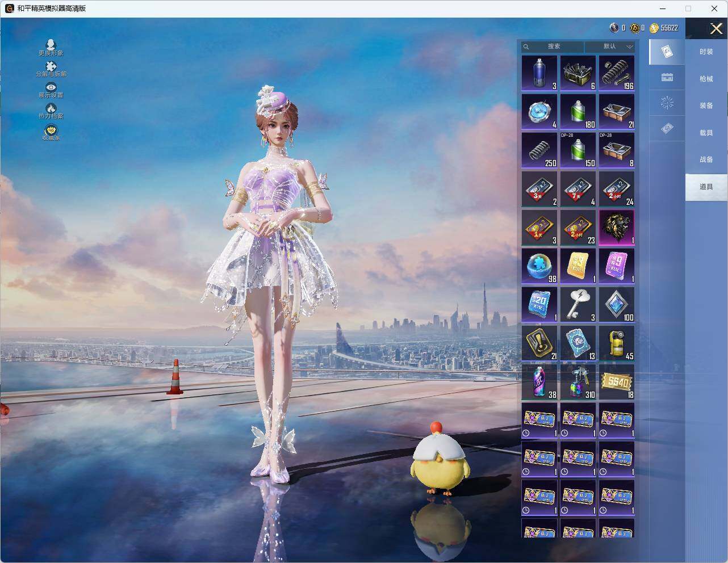Select the silver 2小时 double card, count 24
This screenshot has width=728, height=563.
[617, 189]
